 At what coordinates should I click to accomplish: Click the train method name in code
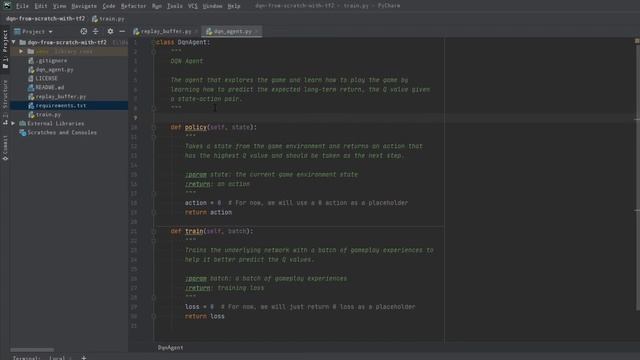tap(194, 231)
